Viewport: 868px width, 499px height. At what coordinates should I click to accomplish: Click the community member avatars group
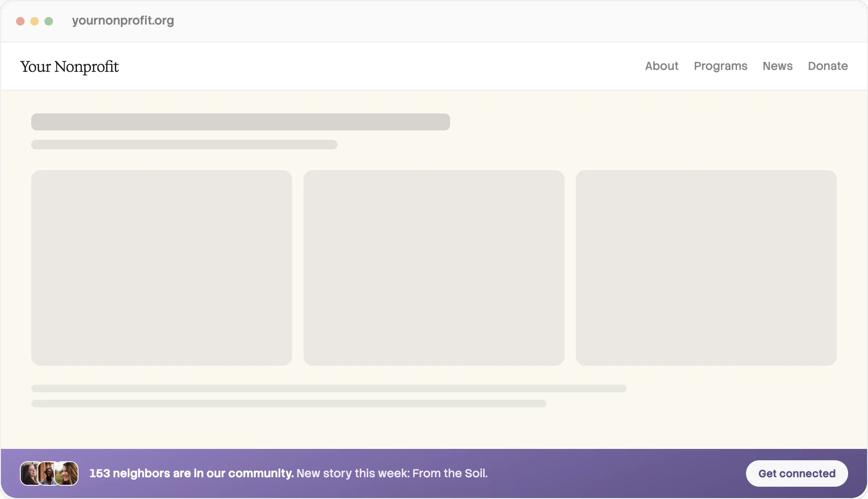pyautogui.click(x=49, y=473)
